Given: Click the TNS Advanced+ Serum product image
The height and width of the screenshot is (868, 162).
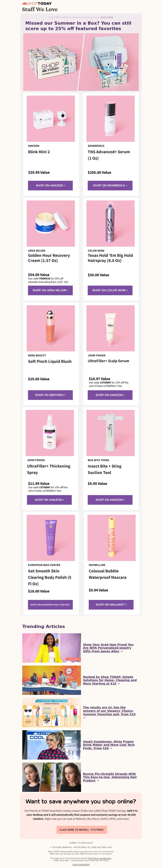Looking at the screenshot, I should pyautogui.click(x=110, y=119).
